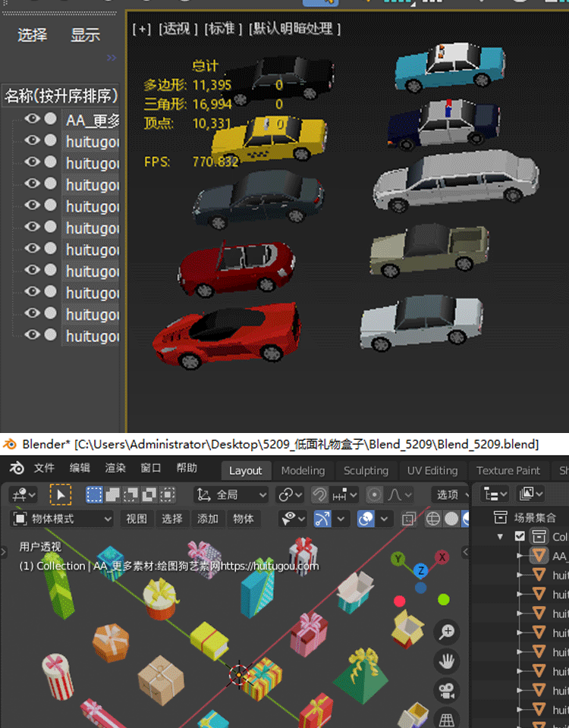Select the tweak cursor tool icon
Image resolution: width=569 pixels, height=728 pixels.
coord(60,495)
